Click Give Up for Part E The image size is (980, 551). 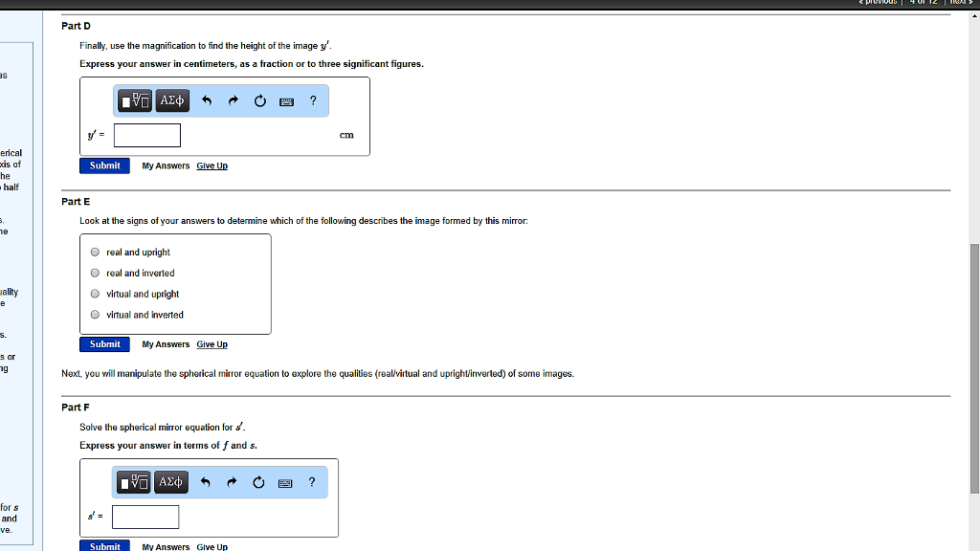212,343
